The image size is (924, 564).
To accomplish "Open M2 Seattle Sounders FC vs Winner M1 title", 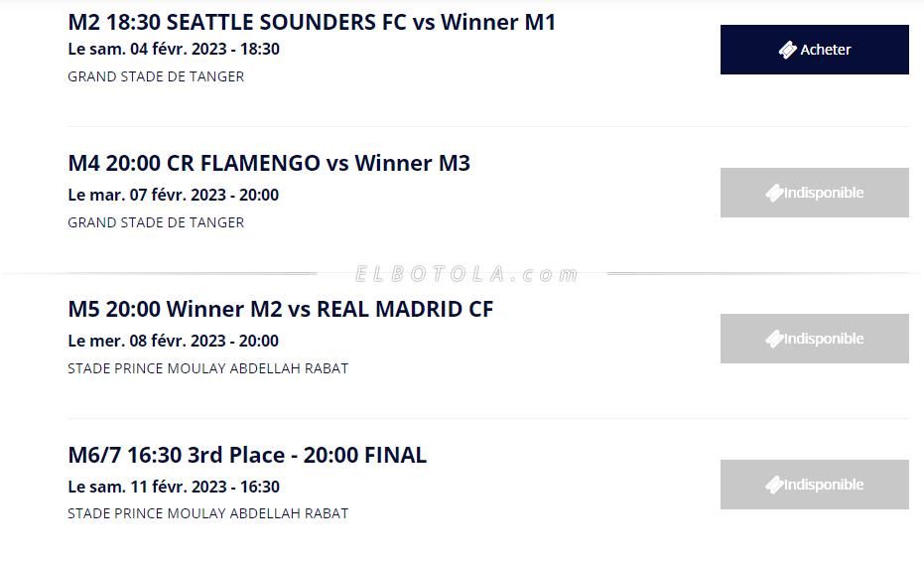I will (312, 22).
